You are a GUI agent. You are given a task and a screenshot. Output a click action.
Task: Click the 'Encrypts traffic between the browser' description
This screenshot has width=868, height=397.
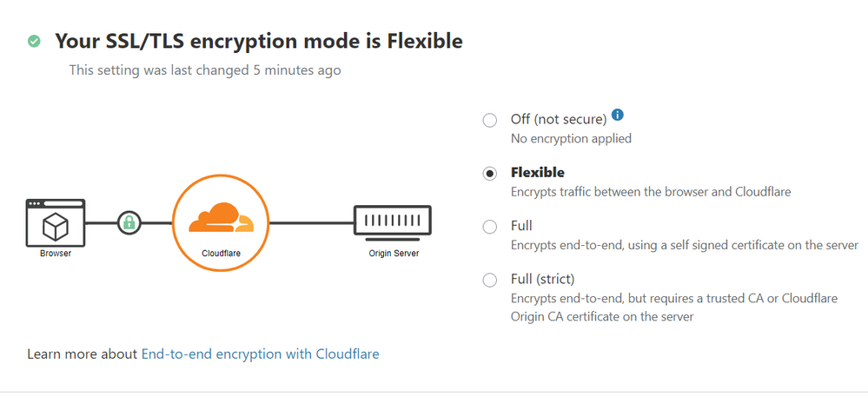coord(650,191)
